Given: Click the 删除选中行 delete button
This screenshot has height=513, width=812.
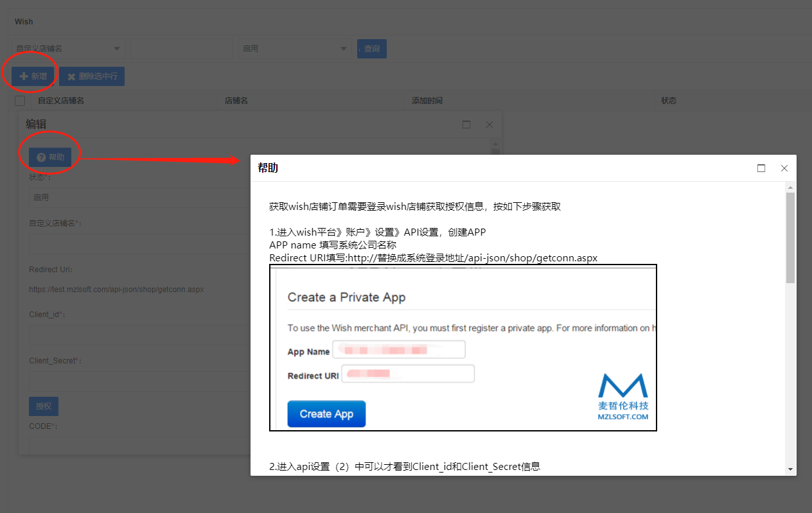Looking at the screenshot, I should [92, 76].
